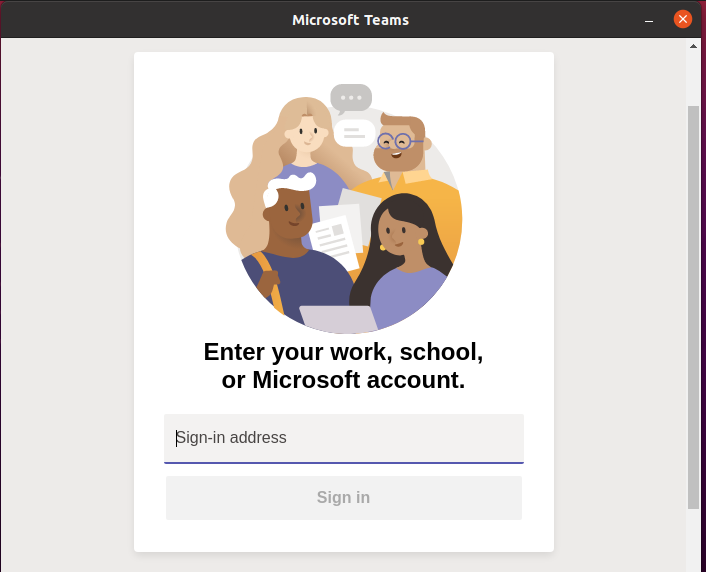Click the Sign-in address input field
Screen dimensions: 706x572
344,438
